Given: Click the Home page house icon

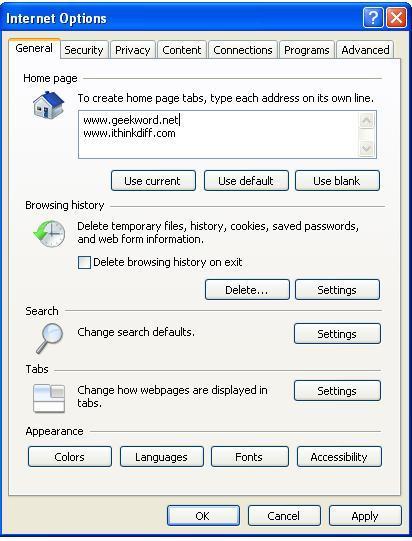Looking at the screenshot, I should tap(48, 105).
